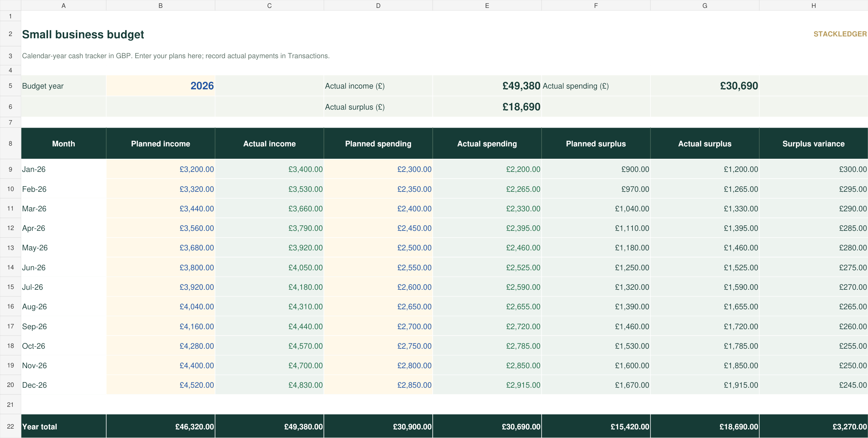Select Feb-26 planned surplus £970.00

tap(596, 189)
